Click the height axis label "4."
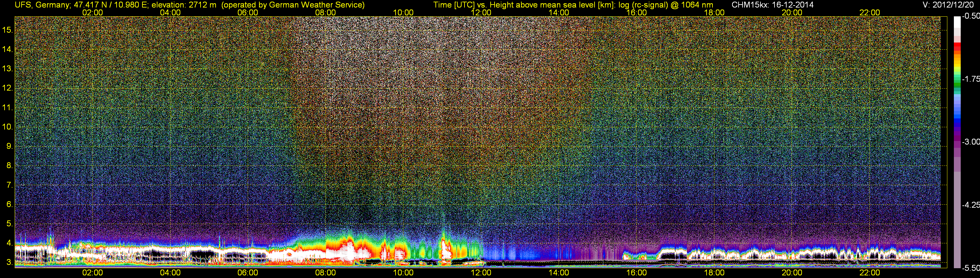Image resolution: width=980 pixels, height=278 pixels. point(9,243)
